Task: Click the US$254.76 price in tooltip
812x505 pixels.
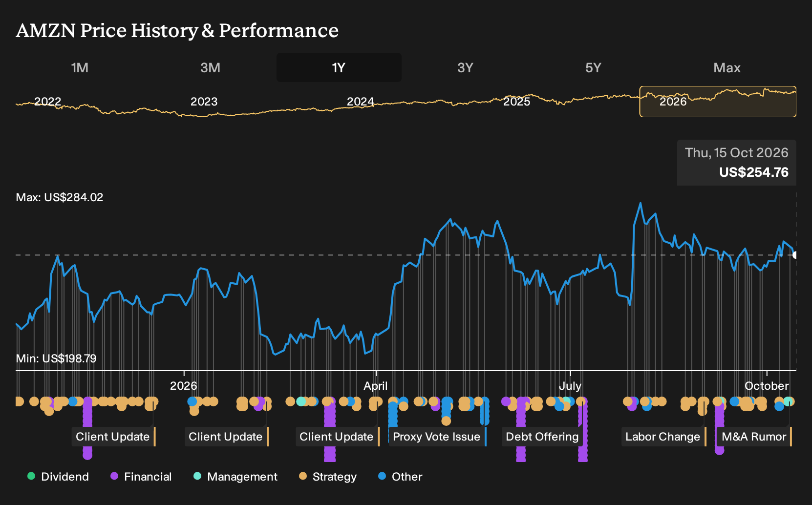Action: click(754, 172)
